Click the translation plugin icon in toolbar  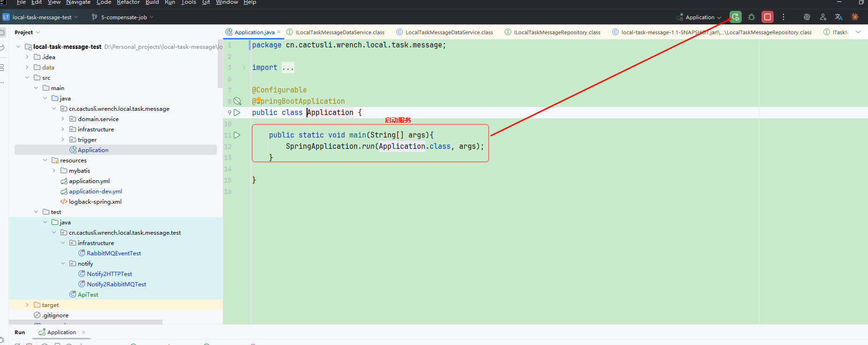(x=838, y=17)
